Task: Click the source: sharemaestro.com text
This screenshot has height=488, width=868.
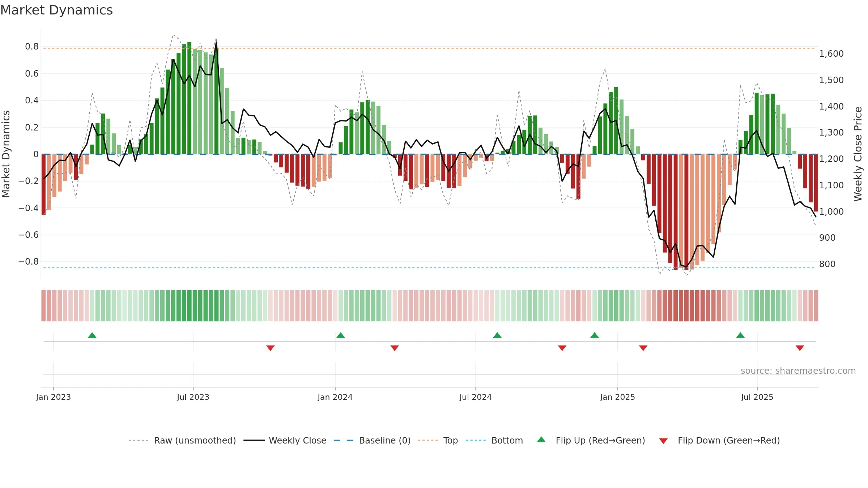Action: click(x=798, y=371)
